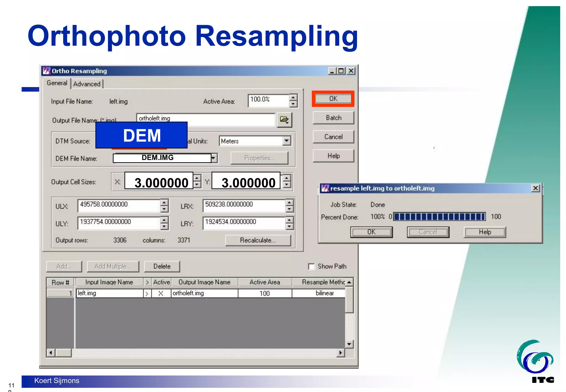566x392 pixels.
Task: Enable the Show Path checkbox
Action: click(311, 266)
